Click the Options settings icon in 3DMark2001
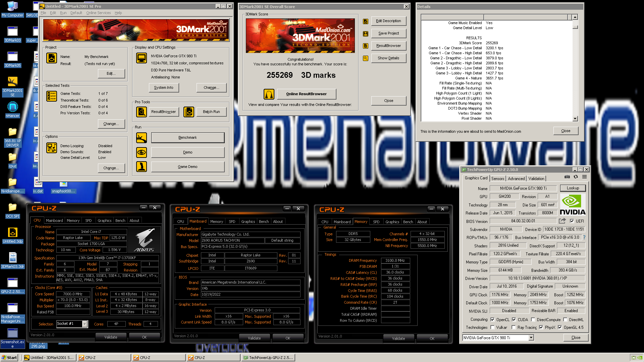This screenshot has width=644, height=362. tap(52, 148)
